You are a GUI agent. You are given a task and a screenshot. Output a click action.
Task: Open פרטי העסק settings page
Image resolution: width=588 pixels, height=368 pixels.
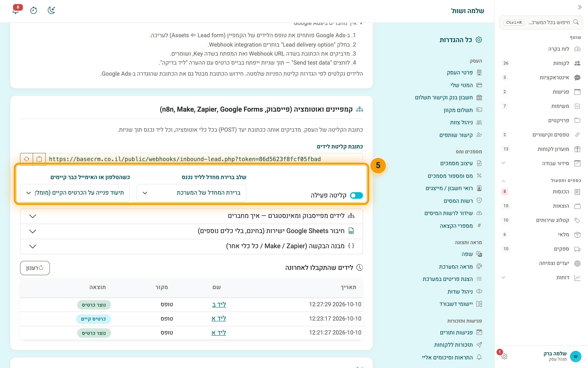click(464, 73)
